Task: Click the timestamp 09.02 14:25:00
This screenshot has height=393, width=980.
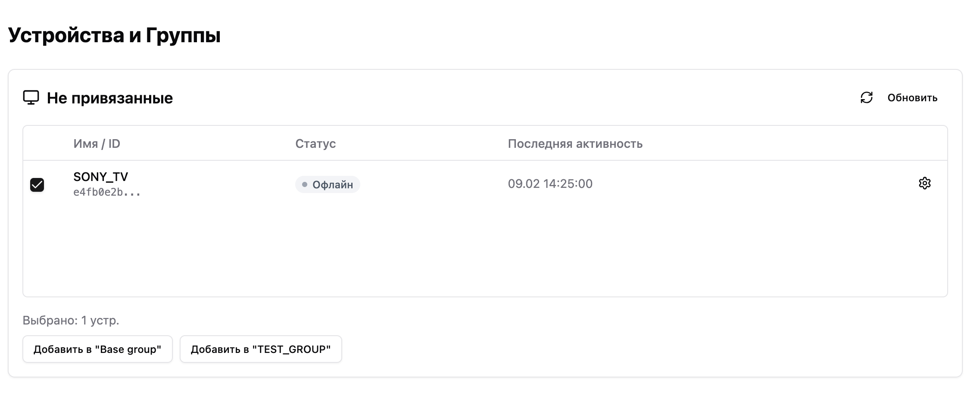Action: (x=550, y=184)
